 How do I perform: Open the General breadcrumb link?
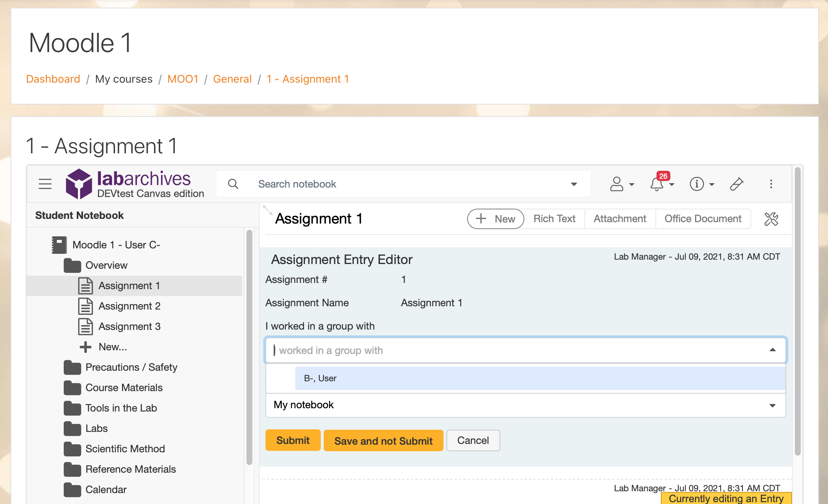tap(232, 79)
